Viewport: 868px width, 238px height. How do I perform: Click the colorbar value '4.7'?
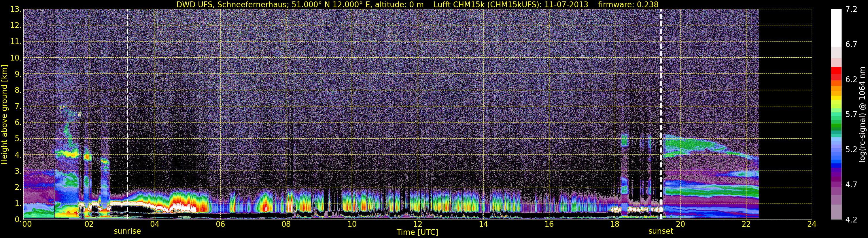pos(851,184)
